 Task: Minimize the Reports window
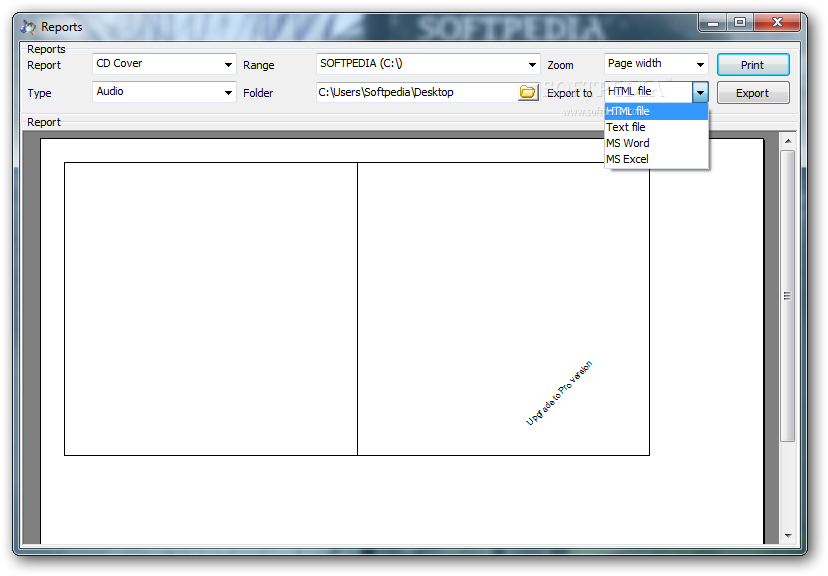713,23
